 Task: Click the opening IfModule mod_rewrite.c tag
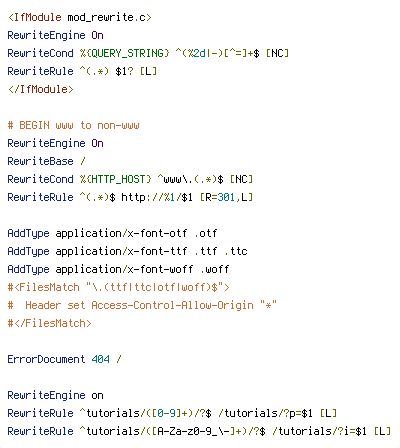(80, 17)
